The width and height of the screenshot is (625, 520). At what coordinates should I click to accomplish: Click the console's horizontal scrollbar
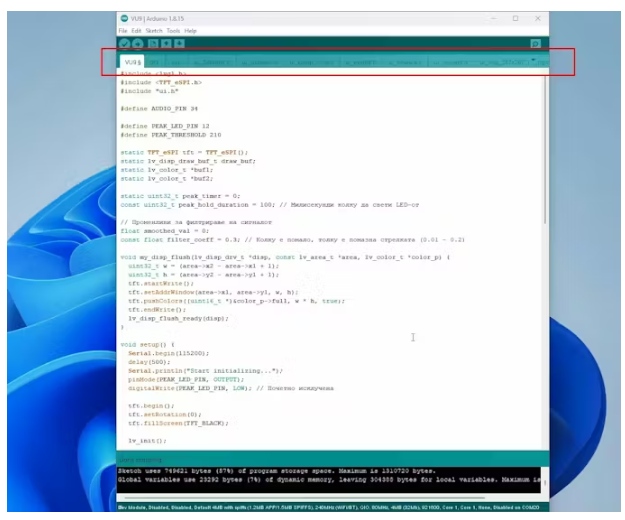(x=300, y=496)
